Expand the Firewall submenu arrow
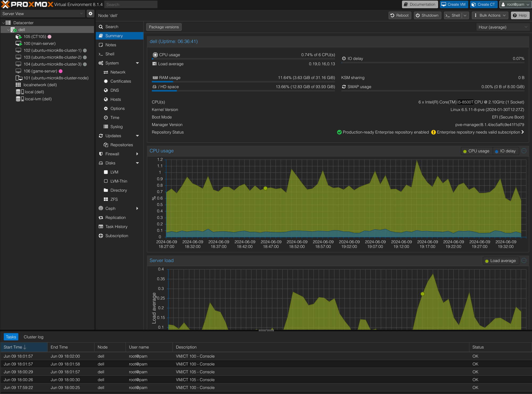The height and width of the screenshot is (394, 532). coord(137,154)
